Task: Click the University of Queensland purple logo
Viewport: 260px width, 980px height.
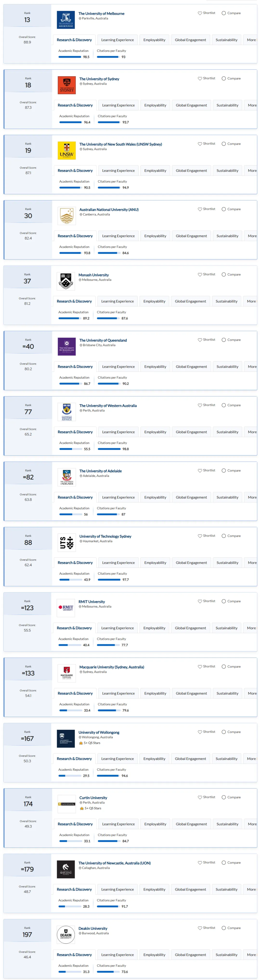Action: tap(67, 347)
